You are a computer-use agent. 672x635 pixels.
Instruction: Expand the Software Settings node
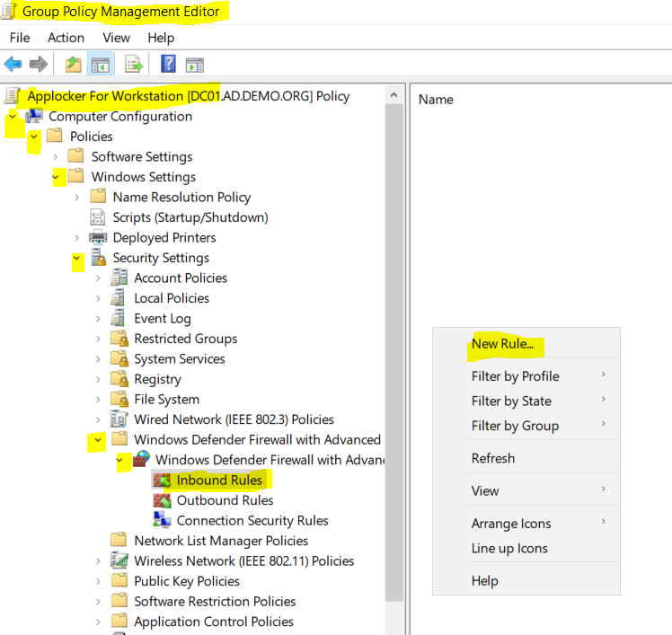click(56, 157)
